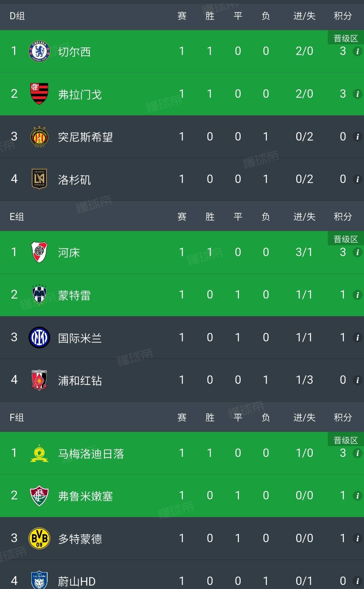Click the River Plate crest

point(39,252)
